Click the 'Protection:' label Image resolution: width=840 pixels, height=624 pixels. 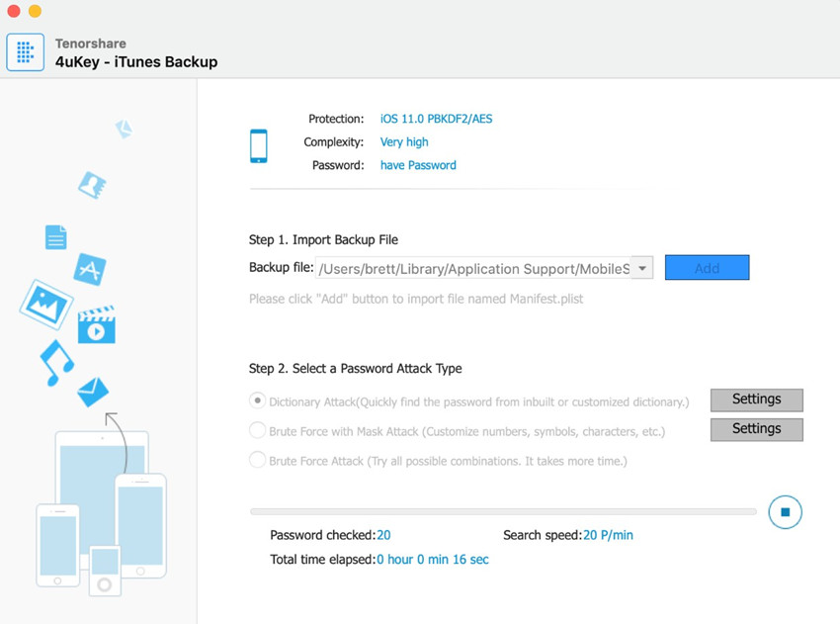click(x=336, y=119)
